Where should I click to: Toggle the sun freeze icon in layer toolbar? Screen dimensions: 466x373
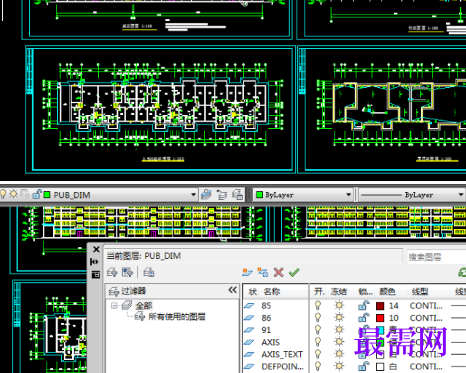point(14,194)
